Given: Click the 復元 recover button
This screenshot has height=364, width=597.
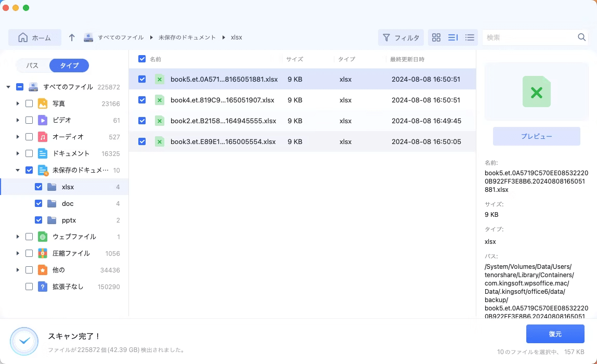Looking at the screenshot, I should [x=555, y=334].
